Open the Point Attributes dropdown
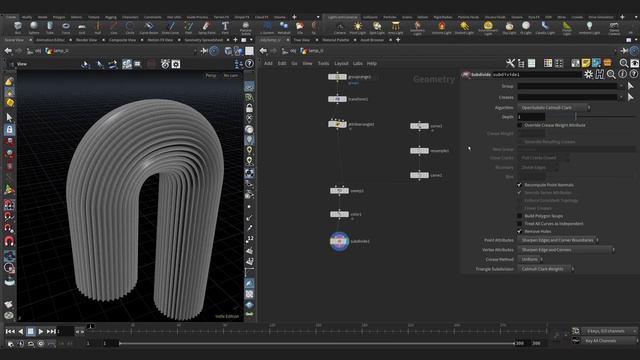Image resolution: width=640 pixels, height=360 pixels. (558, 240)
